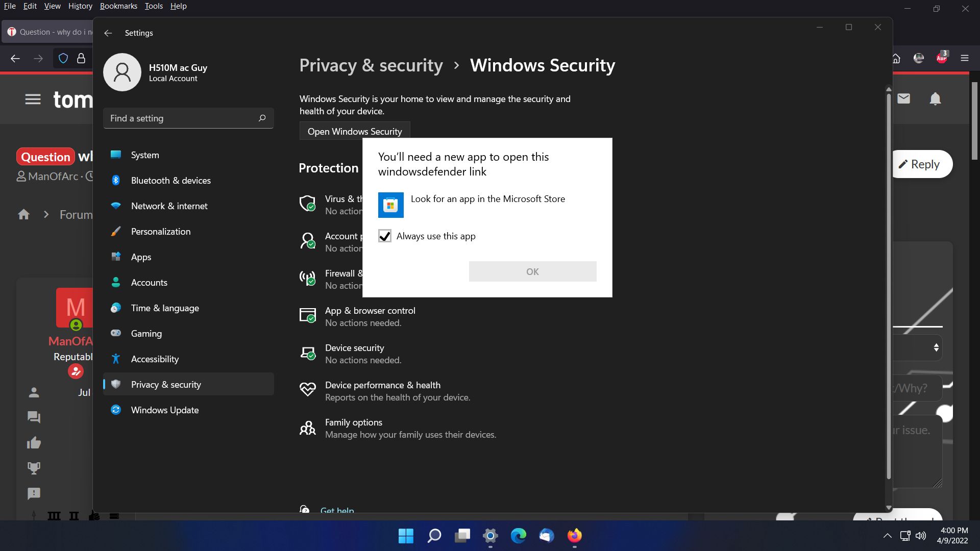Open Time & language settings
980x551 pixels.
click(x=188, y=308)
